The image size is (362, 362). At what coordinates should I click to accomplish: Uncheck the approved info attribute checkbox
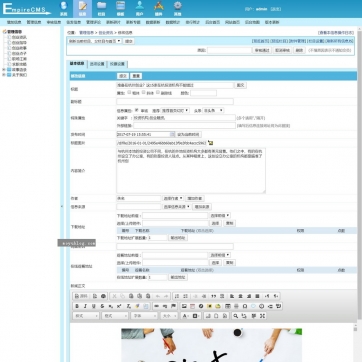point(137,110)
